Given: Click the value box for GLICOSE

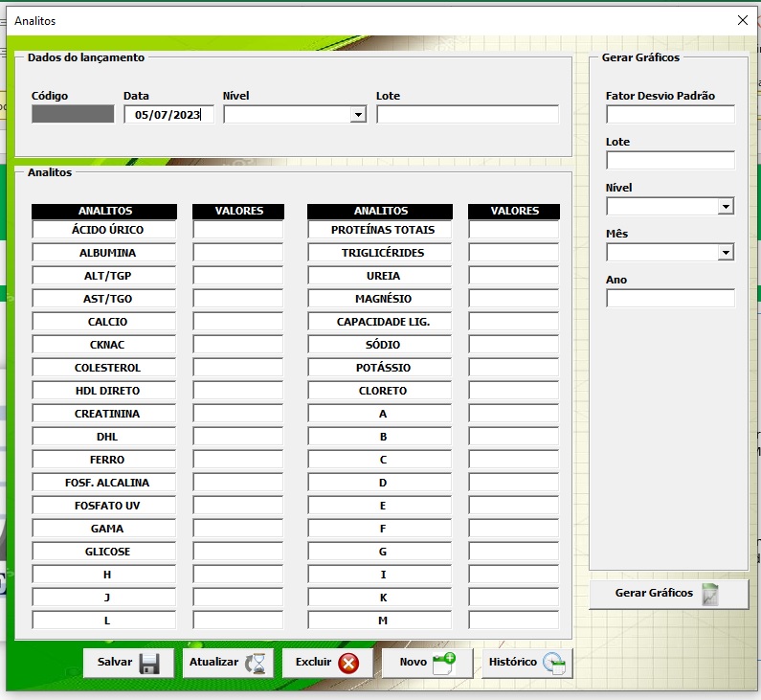Looking at the screenshot, I should click(238, 552).
